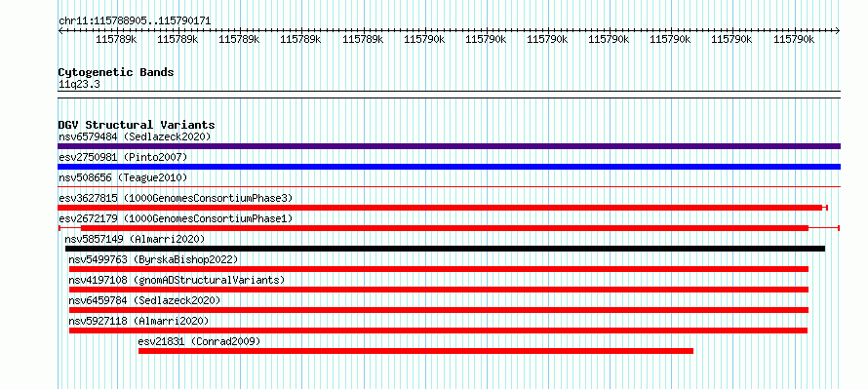This screenshot has height=389, width=868.
Task: Click the nsv6579484 (Sedlazeck2020) label
Action: tap(135, 136)
